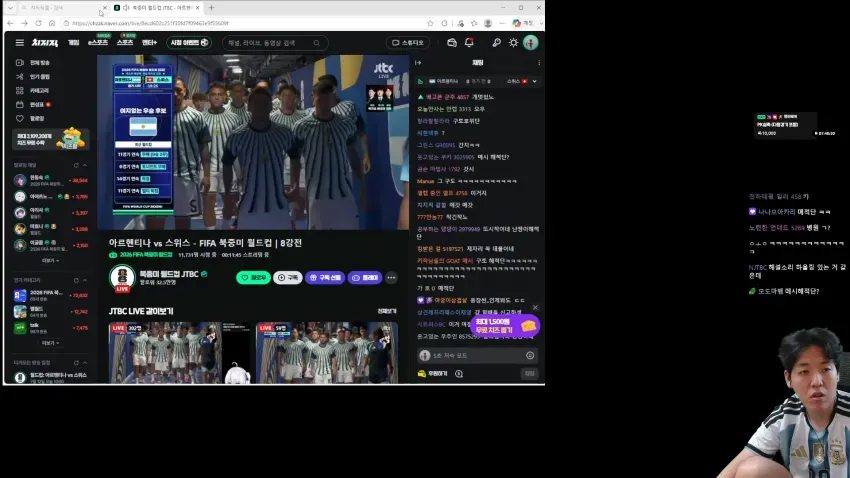Open the e스포츠 menu tab
The width and height of the screenshot is (850, 478).
98,43
